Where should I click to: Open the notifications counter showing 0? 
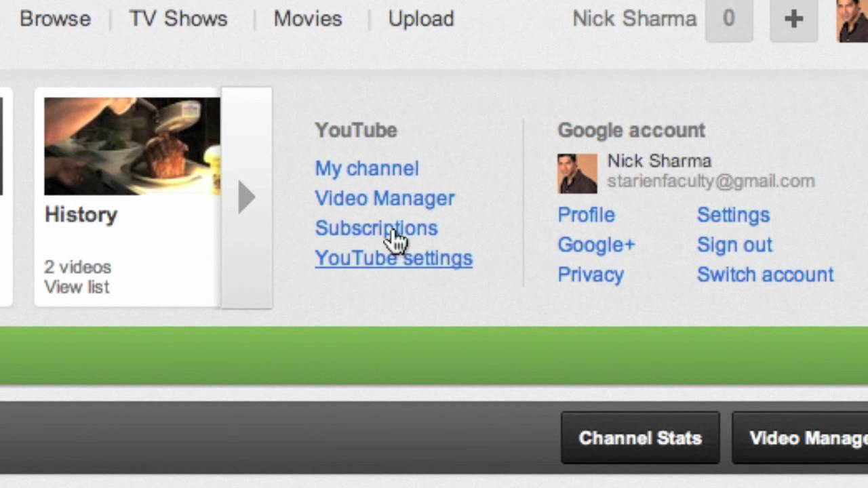pos(729,20)
